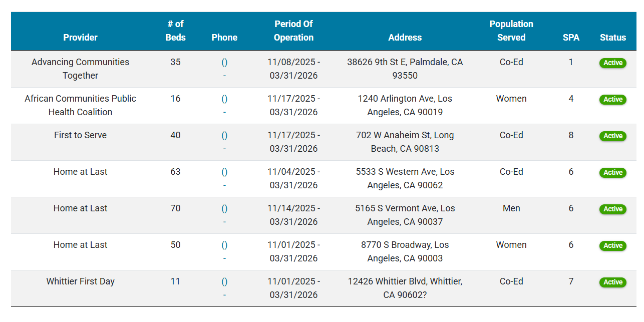
Task: Click phone link for Whittier First Day
Action: tap(224, 282)
